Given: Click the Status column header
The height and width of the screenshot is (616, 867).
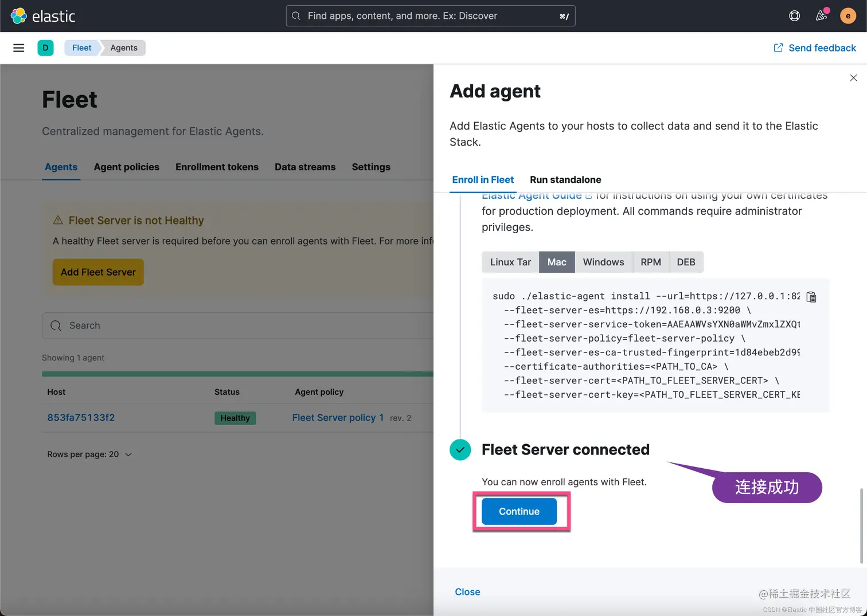Looking at the screenshot, I should click(x=227, y=392).
